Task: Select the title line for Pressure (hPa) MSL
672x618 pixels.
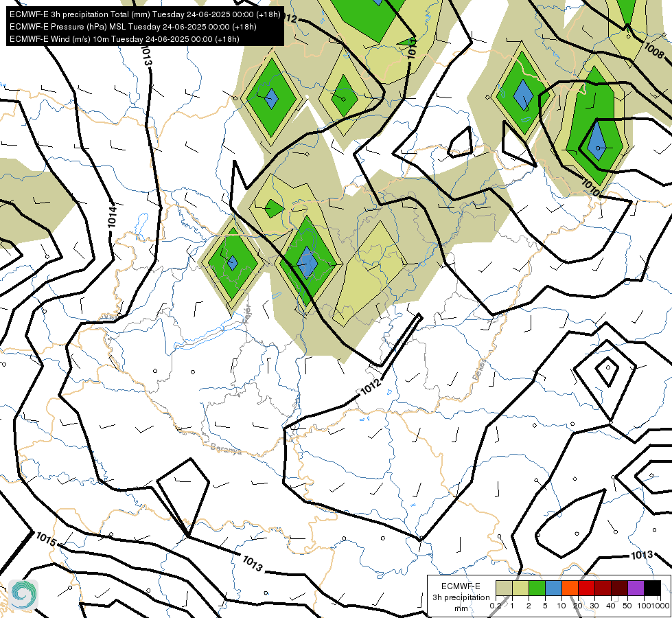Action: (x=133, y=27)
